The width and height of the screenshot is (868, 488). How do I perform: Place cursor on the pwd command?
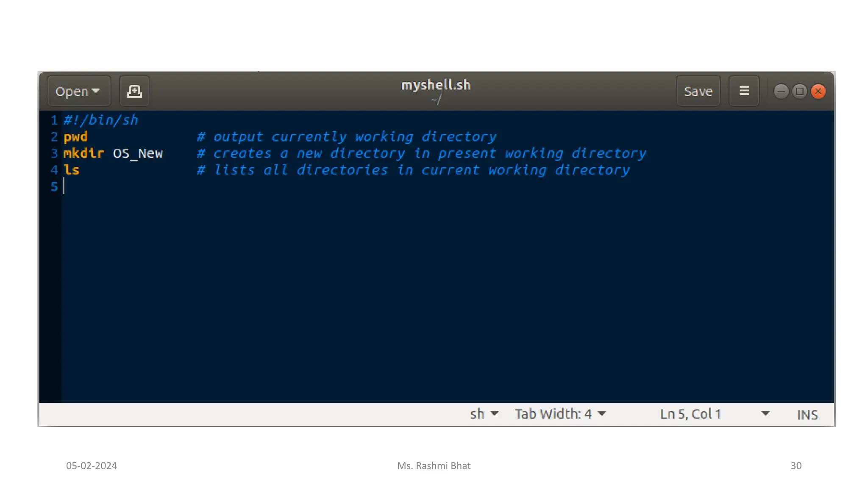[x=75, y=137]
